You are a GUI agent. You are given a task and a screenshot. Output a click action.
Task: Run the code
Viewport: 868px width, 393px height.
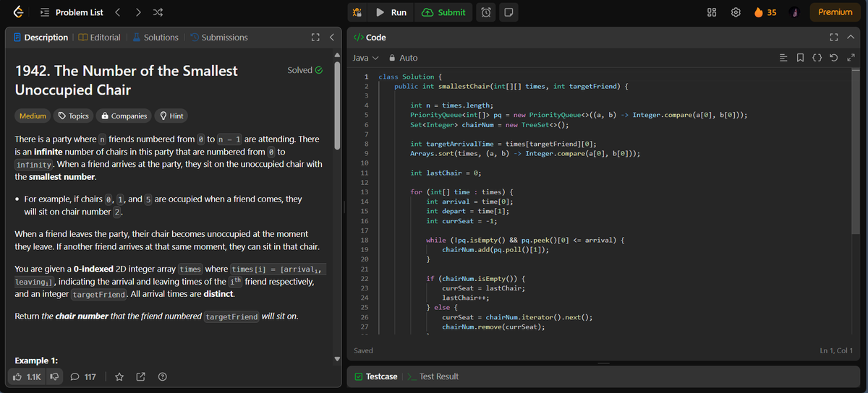[391, 12]
